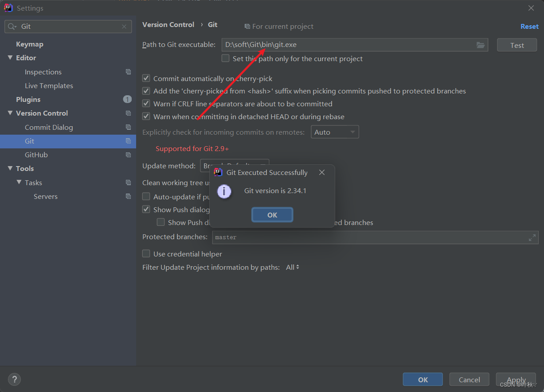Screen dimensions: 544x392
Task: Click the browse folder icon in Git path field
Action: tap(480, 45)
